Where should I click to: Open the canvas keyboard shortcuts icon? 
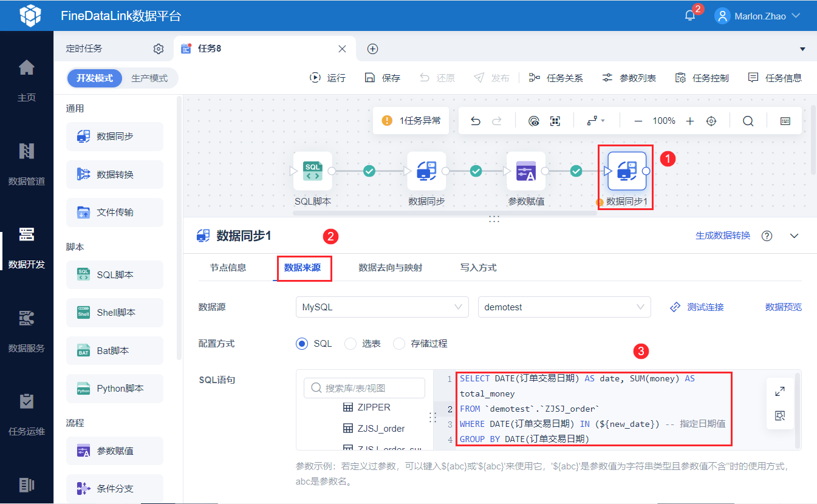pyautogui.click(x=785, y=121)
